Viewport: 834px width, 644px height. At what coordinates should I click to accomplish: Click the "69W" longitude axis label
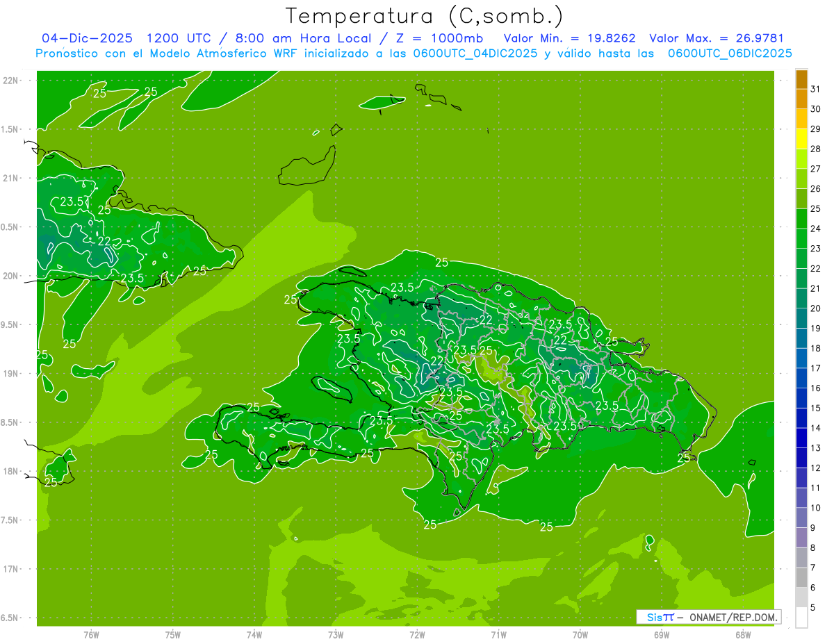coord(662,634)
